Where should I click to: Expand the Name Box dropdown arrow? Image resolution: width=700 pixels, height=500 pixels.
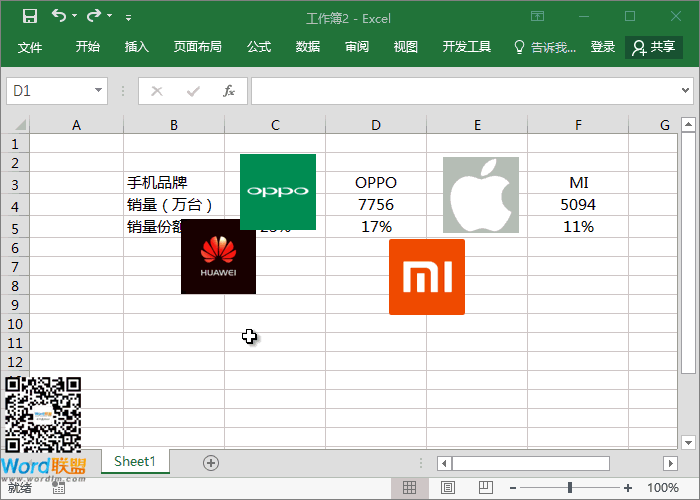click(98, 91)
